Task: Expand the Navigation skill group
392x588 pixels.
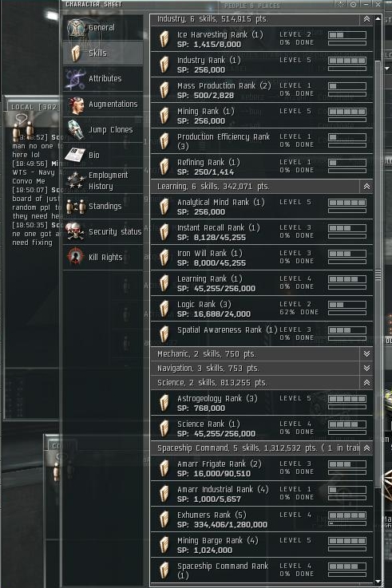Action: pos(366,368)
